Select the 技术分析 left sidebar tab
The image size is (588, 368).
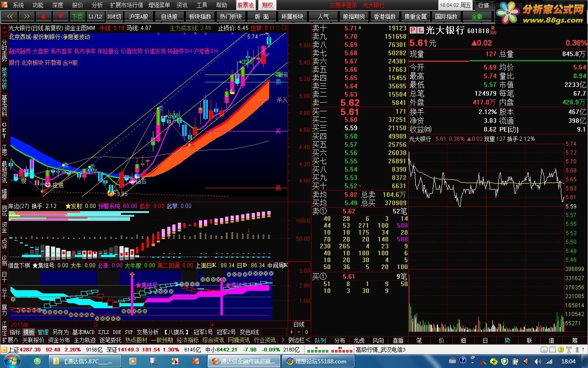point(4,80)
